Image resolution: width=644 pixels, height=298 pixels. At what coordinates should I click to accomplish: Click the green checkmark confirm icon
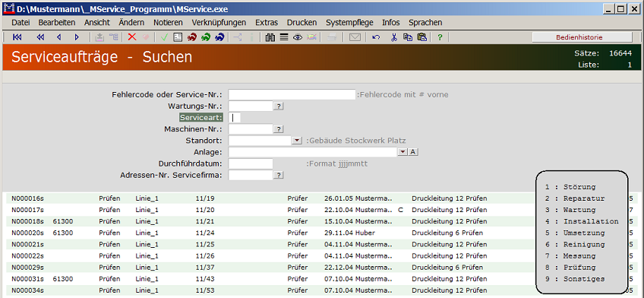pyautogui.click(x=164, y=37)
